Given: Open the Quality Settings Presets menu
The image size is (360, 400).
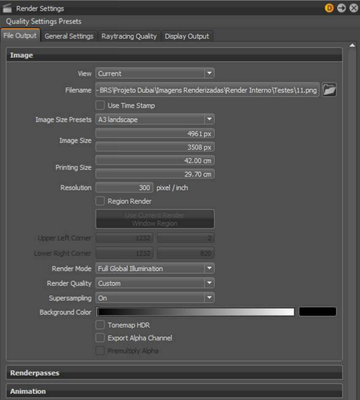Looking at the screenshot, I should tap(43, 22).
